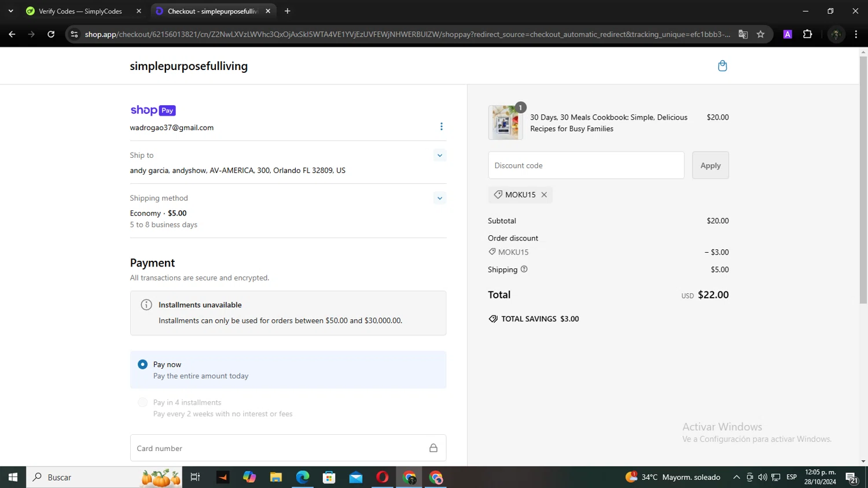Remove the MOKU15 discount code
868x488 pixels.
[x=544, y=195]
